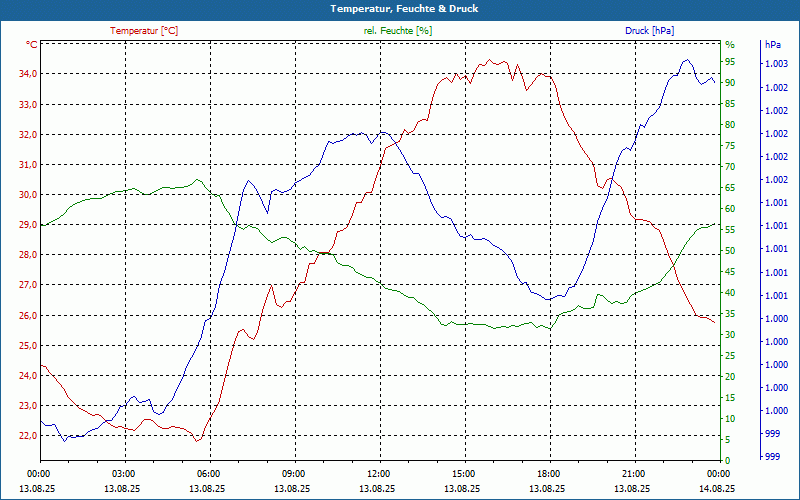Screen dimensions: 800x500
Task: Click the 33,0 temperature axis label
Action: [x=29, y=105]
